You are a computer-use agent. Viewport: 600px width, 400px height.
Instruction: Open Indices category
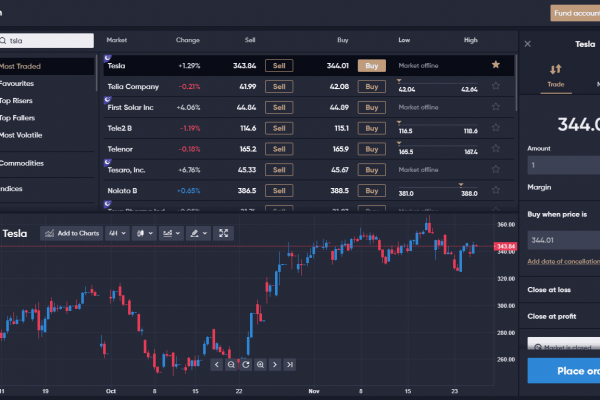point(11,188)
